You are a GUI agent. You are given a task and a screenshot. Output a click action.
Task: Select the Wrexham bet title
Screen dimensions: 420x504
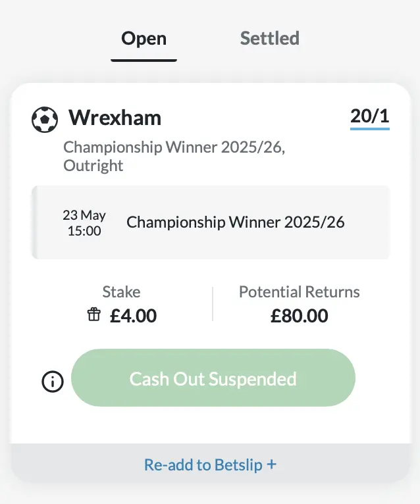(115, 118)
